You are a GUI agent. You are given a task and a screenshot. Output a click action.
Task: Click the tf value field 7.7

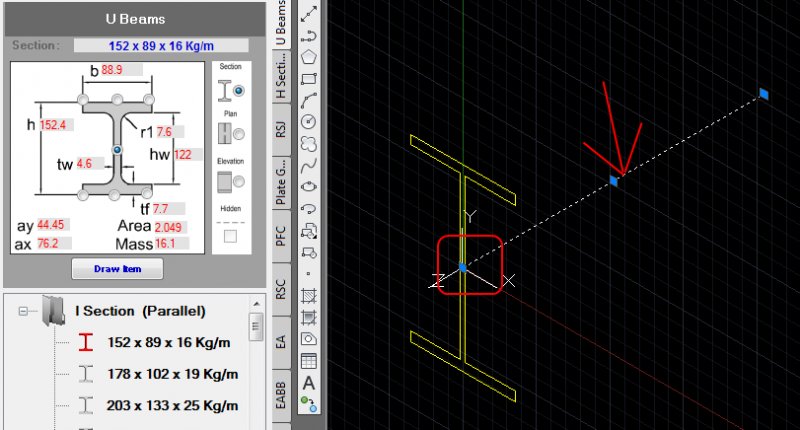tap(168, 209)
